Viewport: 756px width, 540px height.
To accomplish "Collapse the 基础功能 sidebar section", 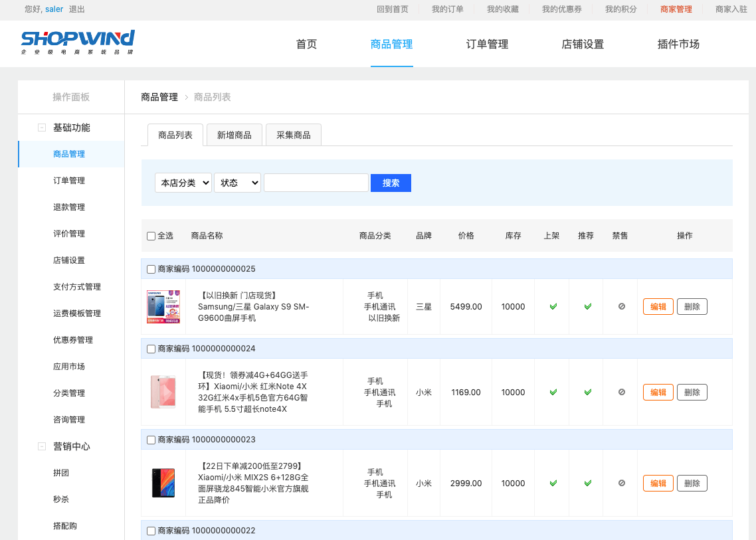I will click(42, 128).
